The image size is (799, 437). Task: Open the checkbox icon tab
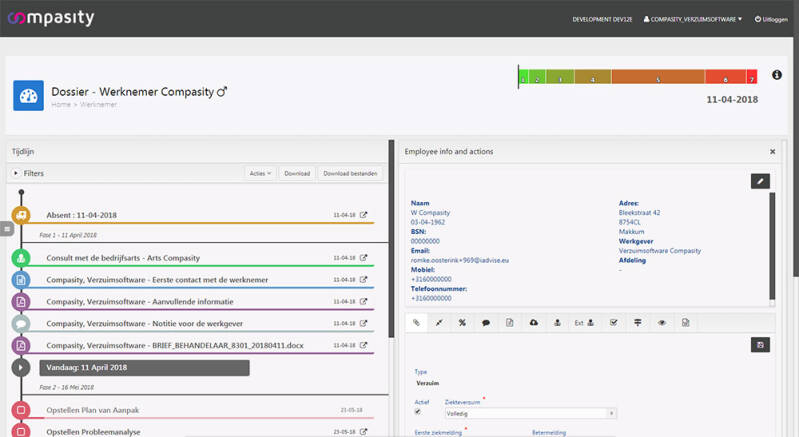[613, 323]
